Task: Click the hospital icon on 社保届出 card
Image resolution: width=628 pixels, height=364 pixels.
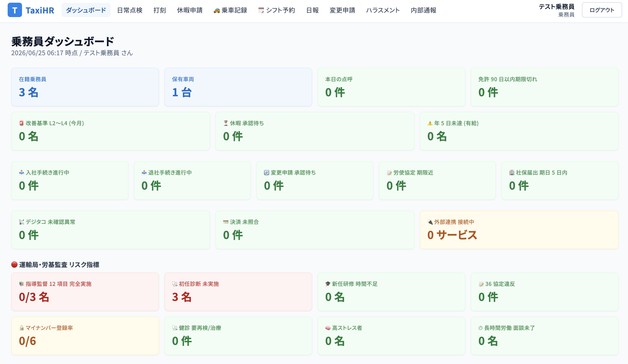Action: pyautogui.click(x=512, y=172)
